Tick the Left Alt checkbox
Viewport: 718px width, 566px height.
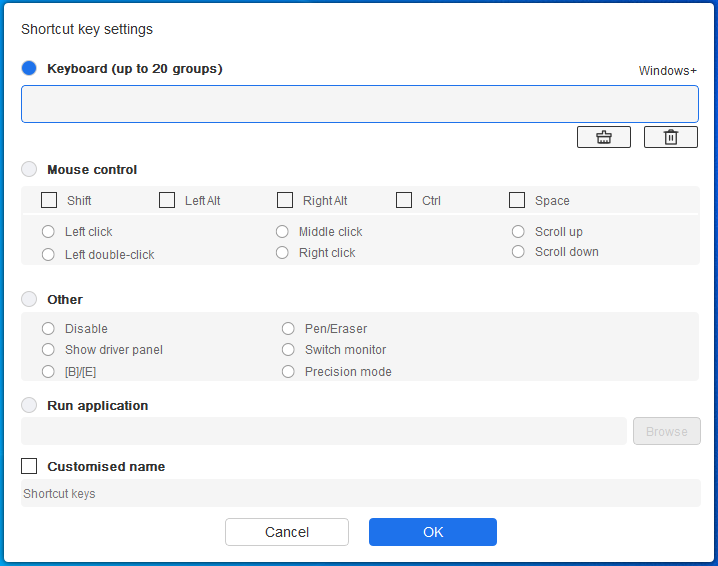167,200
